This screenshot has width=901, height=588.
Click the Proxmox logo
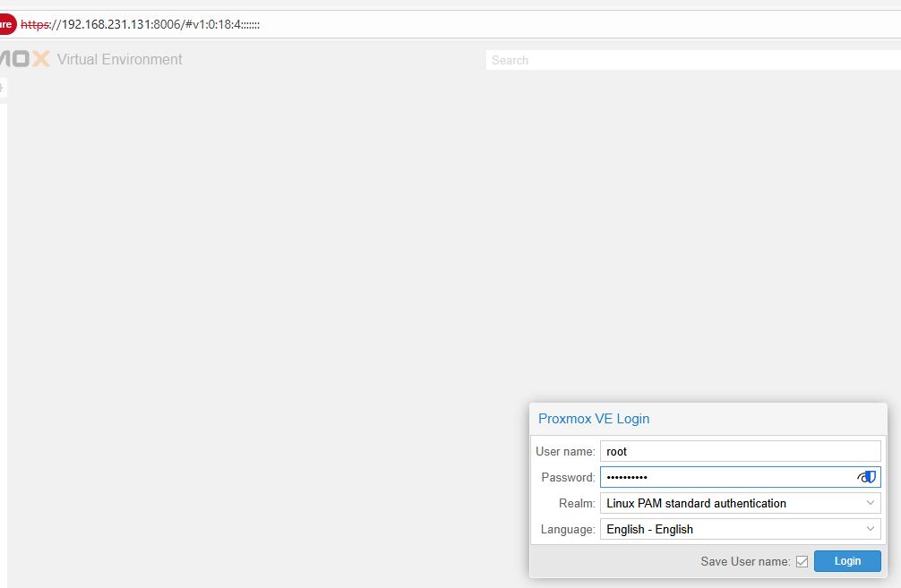(x=25, y=59)
